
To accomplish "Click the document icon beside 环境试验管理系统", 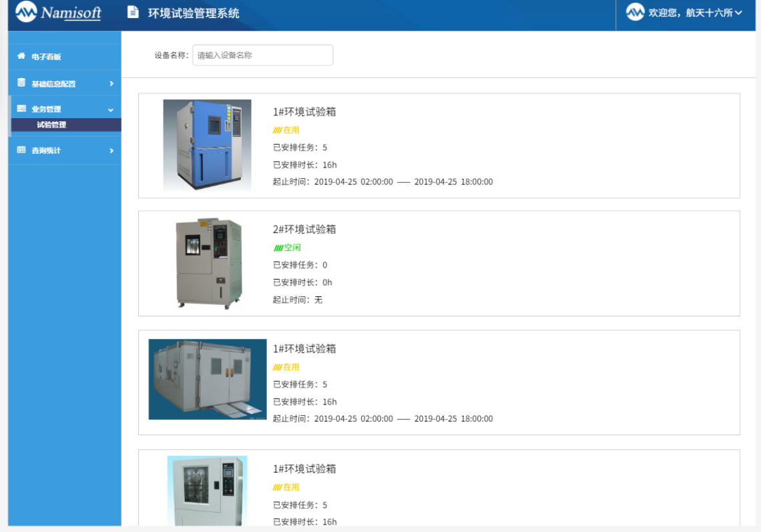I will tap(133, 12).
